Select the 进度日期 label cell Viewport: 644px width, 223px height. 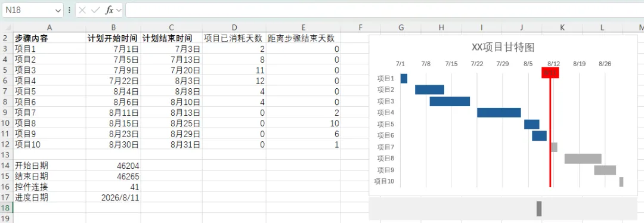click(x=49, y=197)
